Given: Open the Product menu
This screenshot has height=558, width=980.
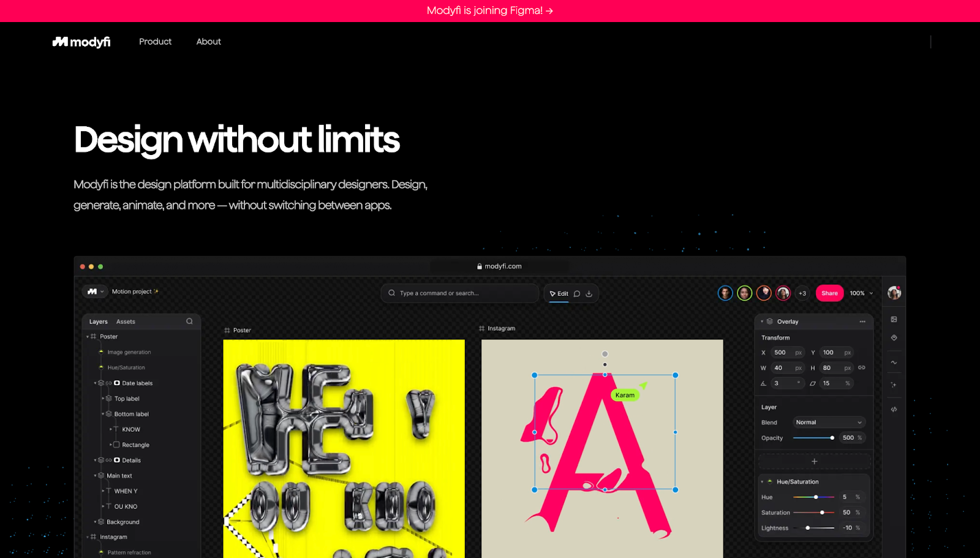Looking at the screenshot, I should (155, 42).
